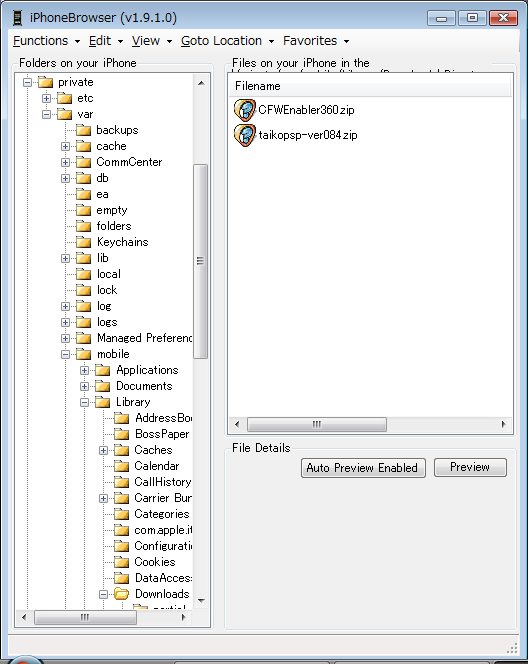Select the Categories folder in the tree

(x=162, y=514)
